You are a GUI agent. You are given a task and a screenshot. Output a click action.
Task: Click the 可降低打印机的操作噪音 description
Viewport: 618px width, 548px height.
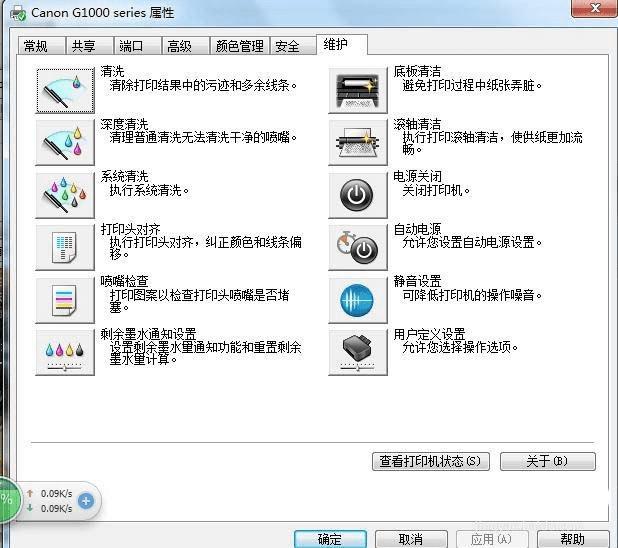[x=472, y=295]
